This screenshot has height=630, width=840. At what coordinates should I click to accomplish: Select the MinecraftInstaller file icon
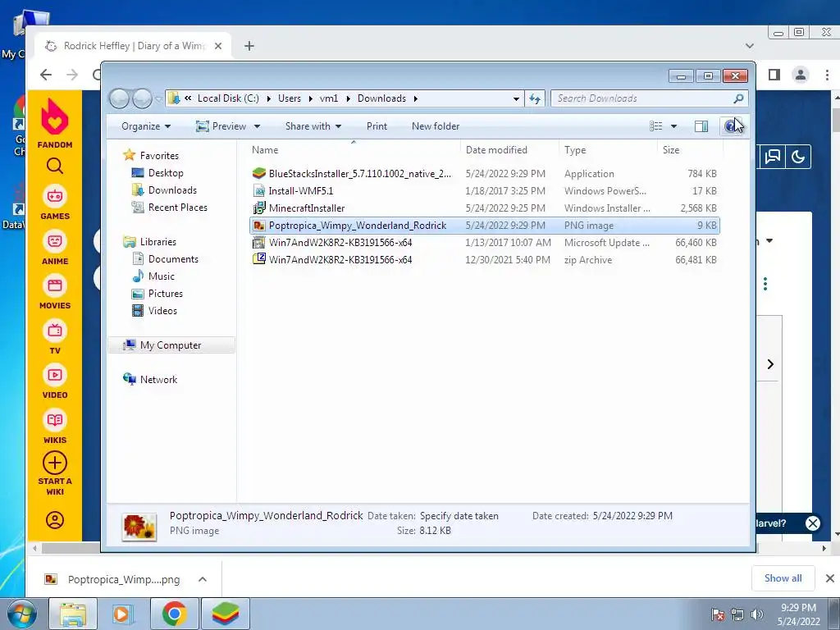pyautogui.click(x=259, y=208)
